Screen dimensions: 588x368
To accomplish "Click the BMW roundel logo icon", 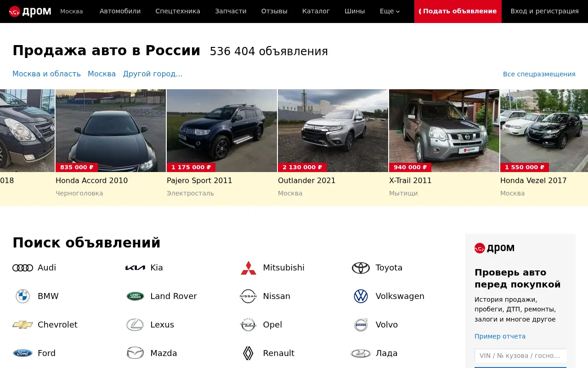I will [x=23, y=296].
